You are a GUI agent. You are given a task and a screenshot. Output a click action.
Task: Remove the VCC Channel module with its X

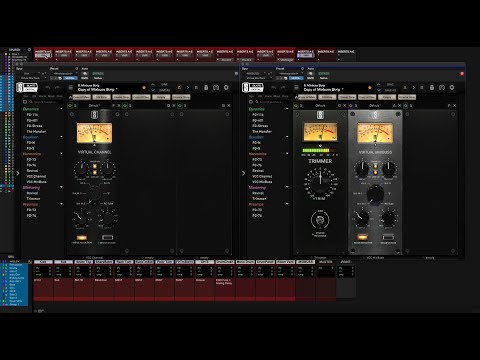119,105
